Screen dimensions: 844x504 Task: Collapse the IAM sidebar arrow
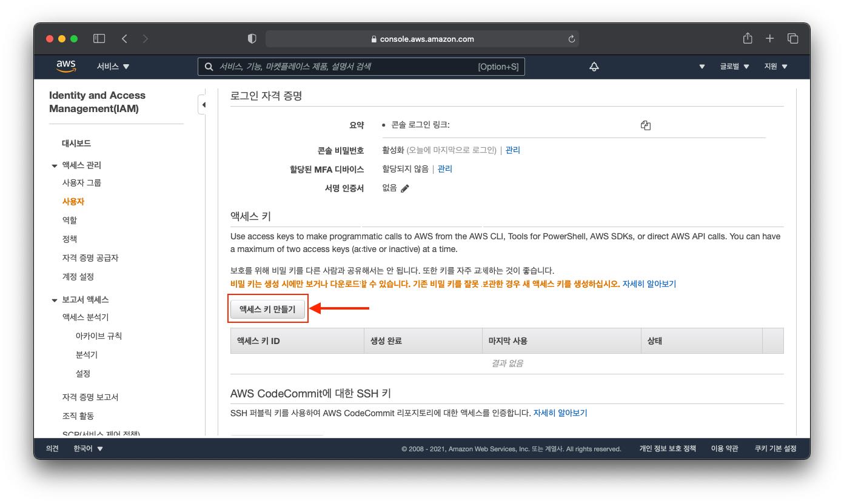pos(204,105)
